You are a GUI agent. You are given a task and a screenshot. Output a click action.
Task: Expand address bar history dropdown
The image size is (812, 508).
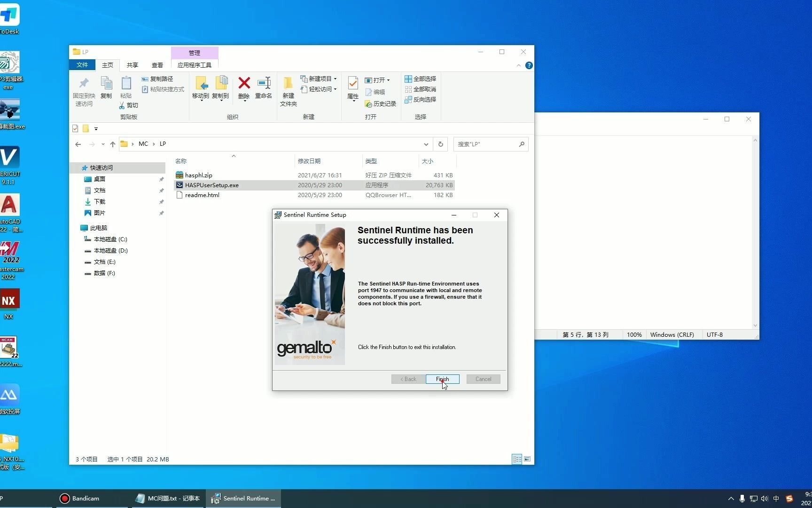point(426,144)
